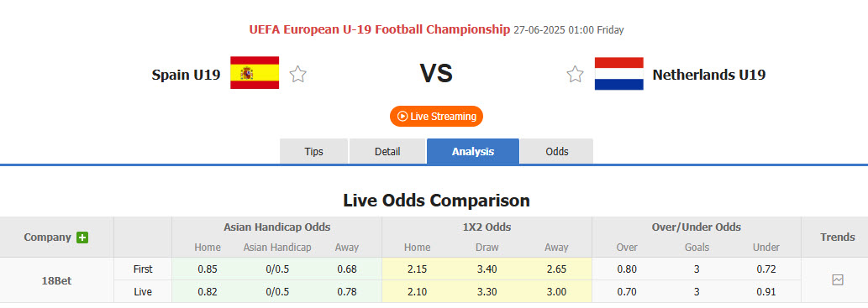Open the 18Bet trends chart icon
Viewport: 868px width, 308px height.
838,279
